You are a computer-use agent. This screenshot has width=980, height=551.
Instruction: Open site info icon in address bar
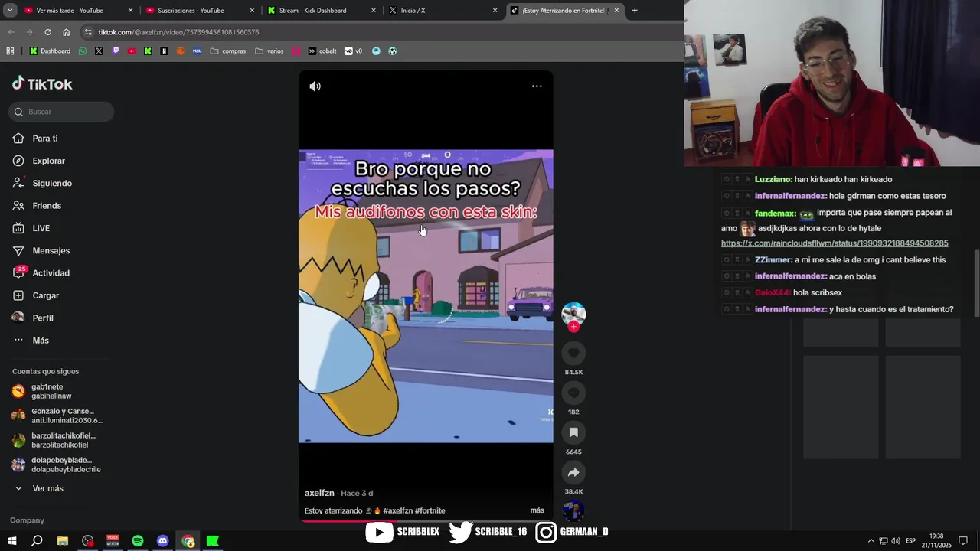pos(88,32)
